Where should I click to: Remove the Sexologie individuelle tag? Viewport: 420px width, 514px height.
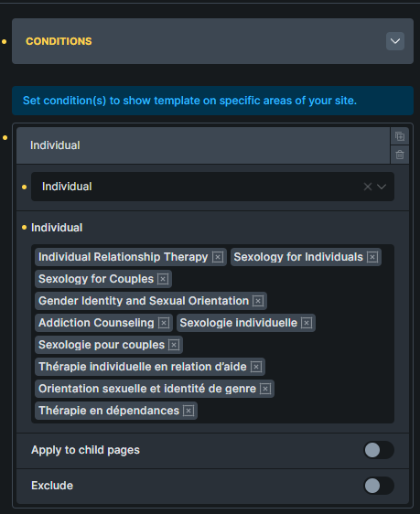307,323
